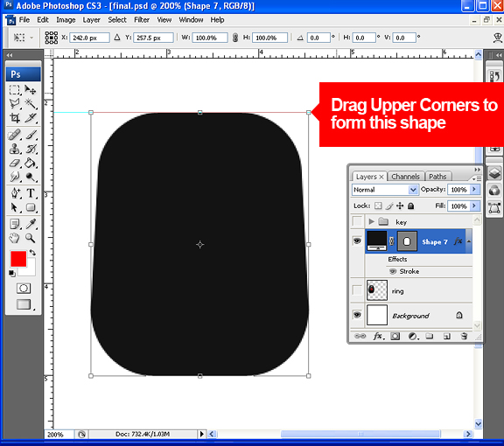Select the Clone Stamp tool
This screenshot has width=504, height=446.
coord(15,149)
